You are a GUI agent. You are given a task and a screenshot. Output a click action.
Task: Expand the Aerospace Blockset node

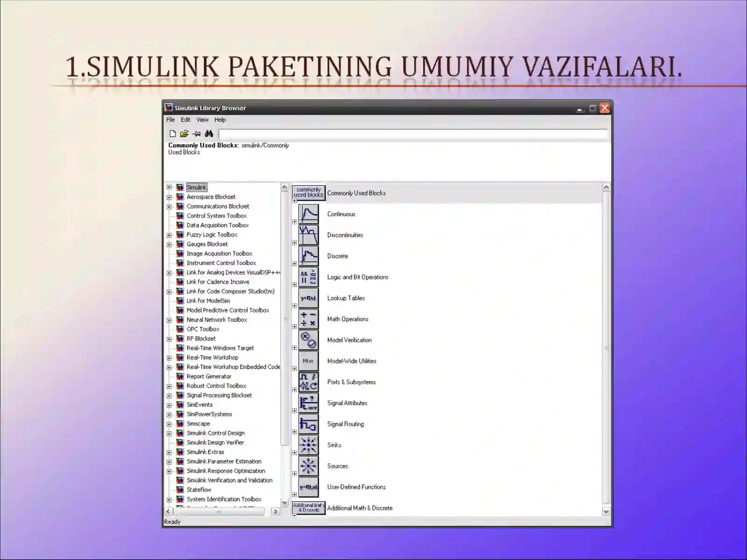pos(169,197)
